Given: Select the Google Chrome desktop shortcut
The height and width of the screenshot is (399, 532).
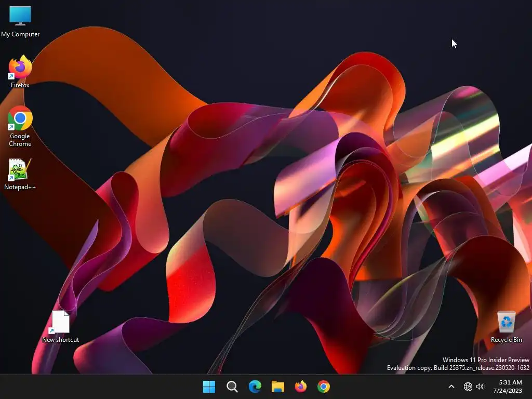Looking at the screenshot, I should tap(20, 127).
